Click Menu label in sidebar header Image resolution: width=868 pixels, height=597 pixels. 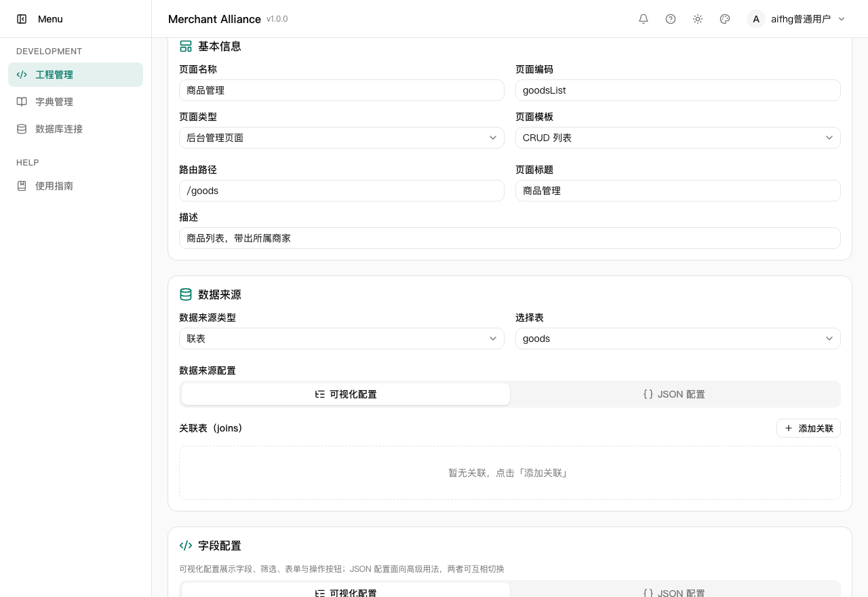click(x=50, y=19)
